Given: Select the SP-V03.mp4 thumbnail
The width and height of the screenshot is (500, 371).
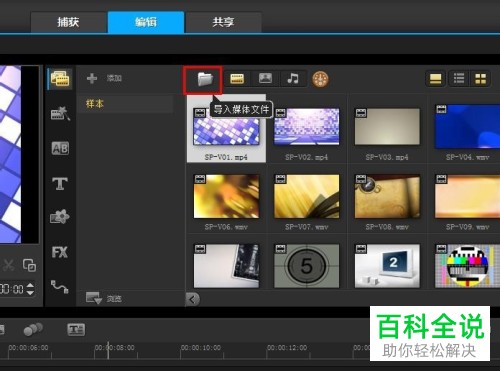Looking at the screenshot, I should pyautogui.click(x=387, y=126).
